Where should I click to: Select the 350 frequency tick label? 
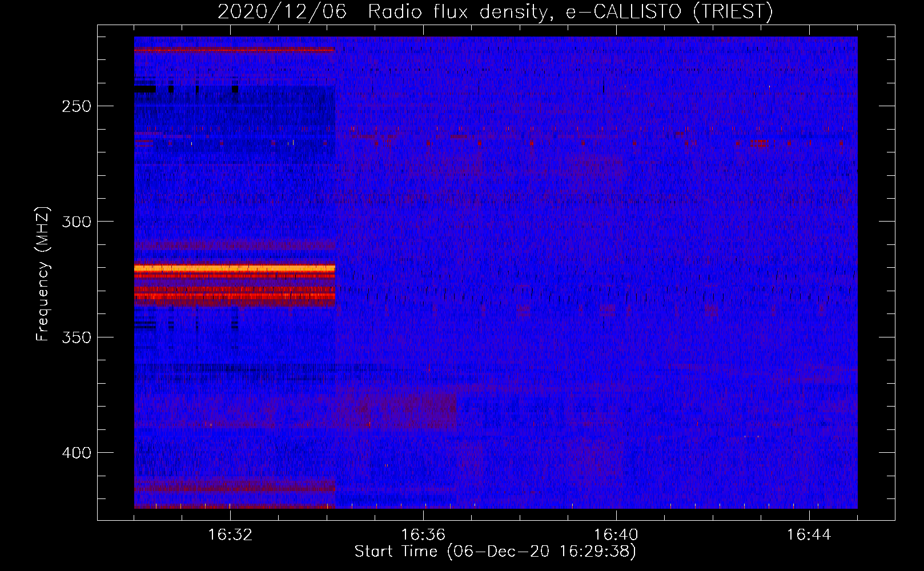(77, 337)
